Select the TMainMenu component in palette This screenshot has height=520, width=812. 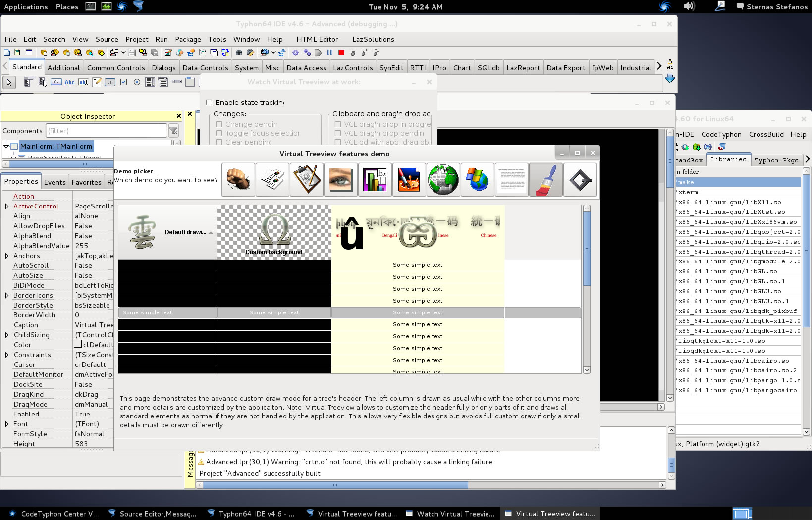point(29,82)
